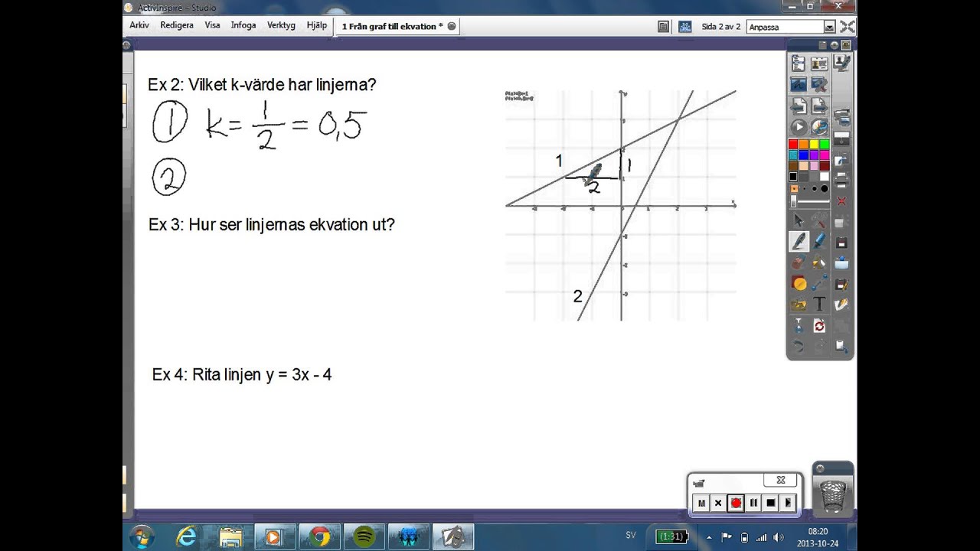Select the black color swatch
The width and height of the screenshot is (980, 551).
(794, 176)
